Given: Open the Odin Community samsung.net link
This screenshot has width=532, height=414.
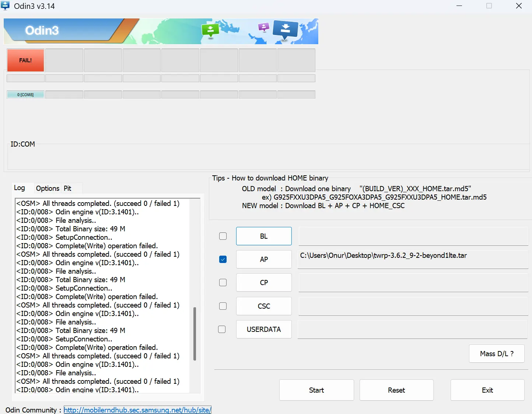Looking at the screenshot, I should (137, 410).
